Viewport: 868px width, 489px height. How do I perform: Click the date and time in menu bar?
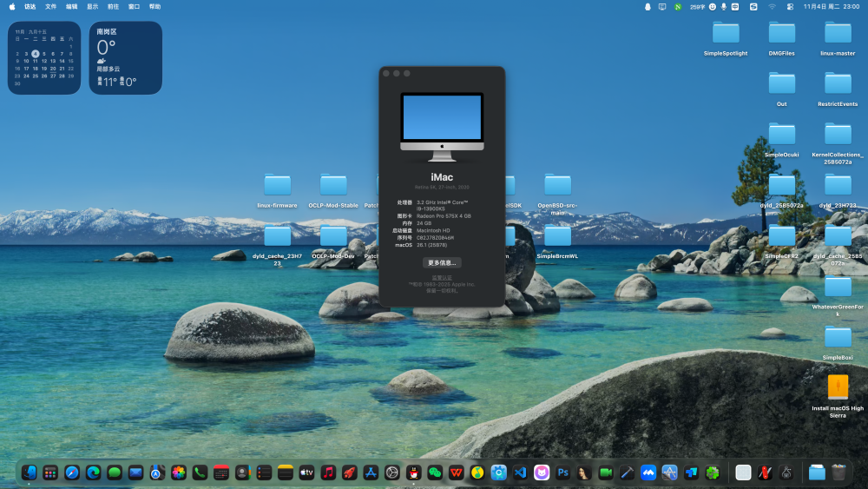(832, 7)
